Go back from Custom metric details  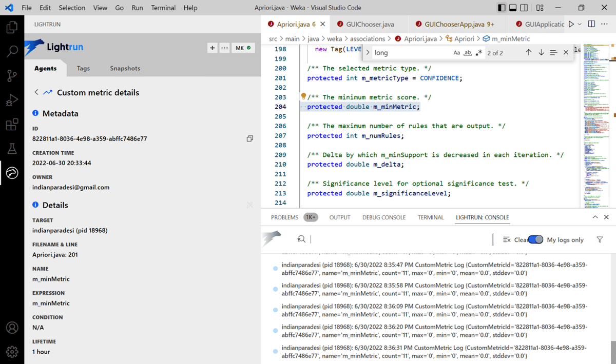coord(36,93)
